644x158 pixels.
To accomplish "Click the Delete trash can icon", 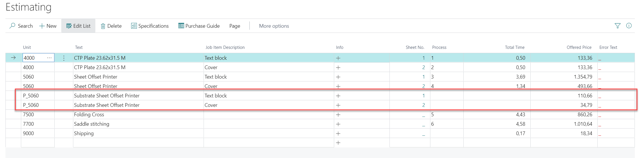I will [x=103, y=26].
